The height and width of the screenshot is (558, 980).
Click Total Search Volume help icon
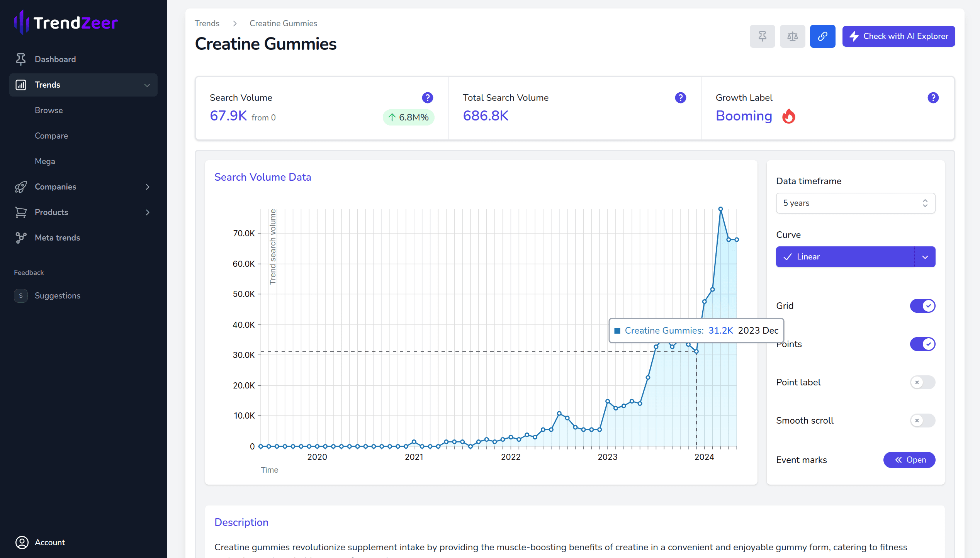(680, 98)
